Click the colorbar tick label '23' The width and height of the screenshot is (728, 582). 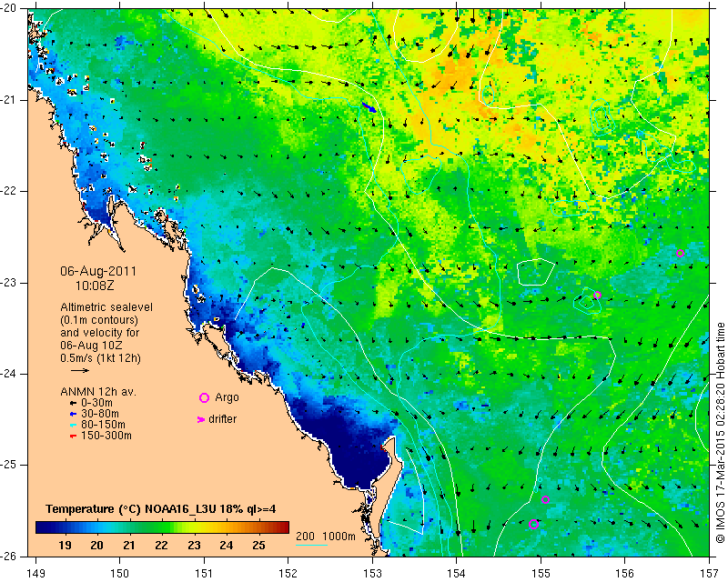pos(194,546)
